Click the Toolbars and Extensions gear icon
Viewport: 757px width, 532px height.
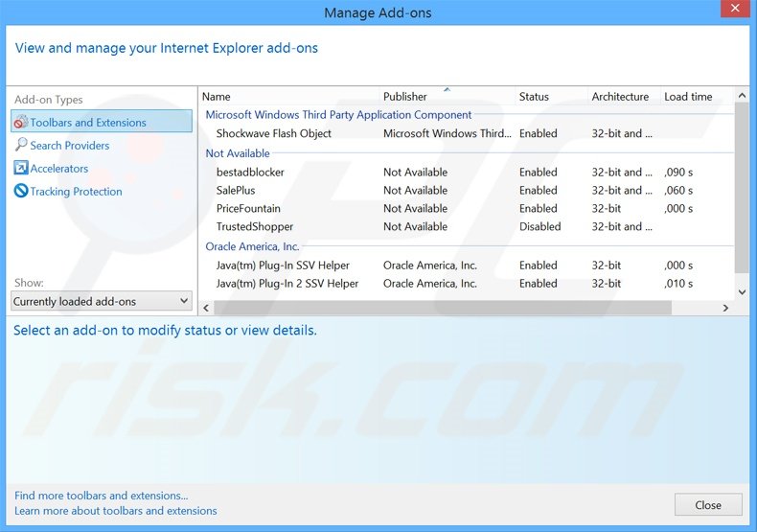(21, 122)
